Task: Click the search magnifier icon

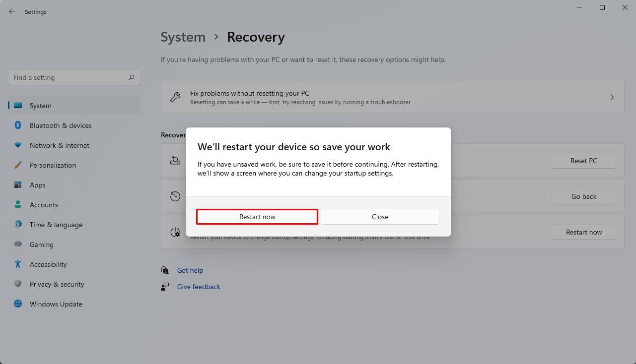Action: pos(132,77)
